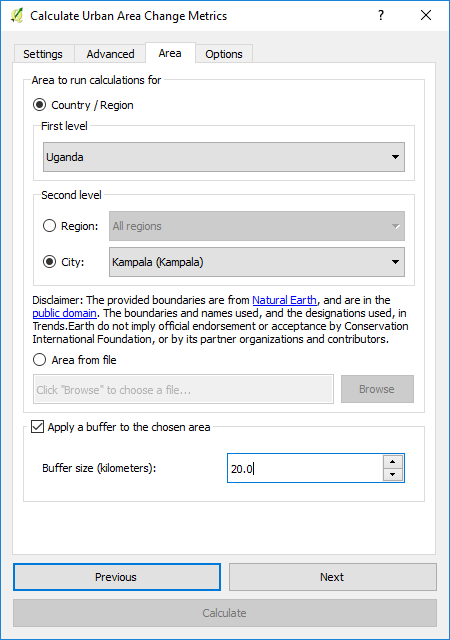Close the Urban Area Change dialog
Screen dimensions: 450x640
tap(426, 16)
